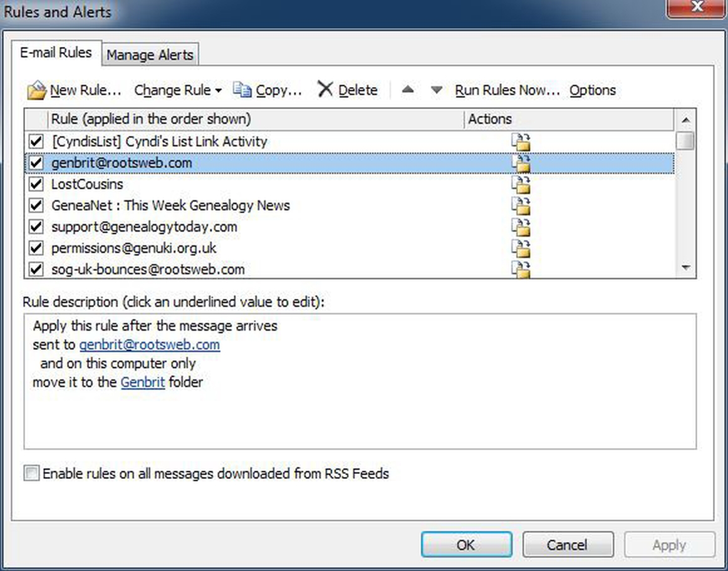
Task: Select the sog-uk-bounces@rootsweb.com rule
Action: tap(148, 269)
